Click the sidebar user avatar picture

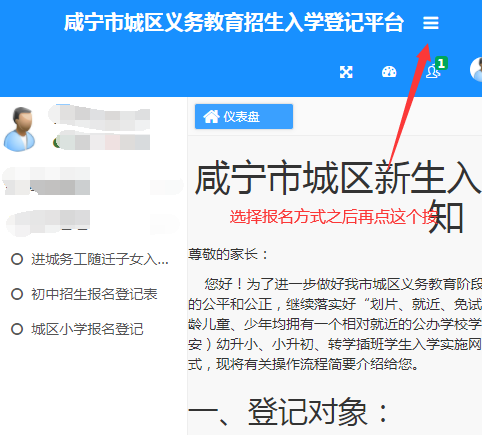tap(19, 129)
